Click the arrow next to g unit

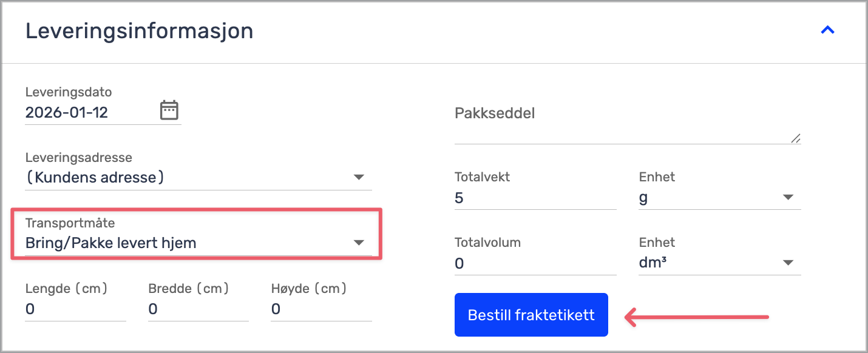point(788,198)
